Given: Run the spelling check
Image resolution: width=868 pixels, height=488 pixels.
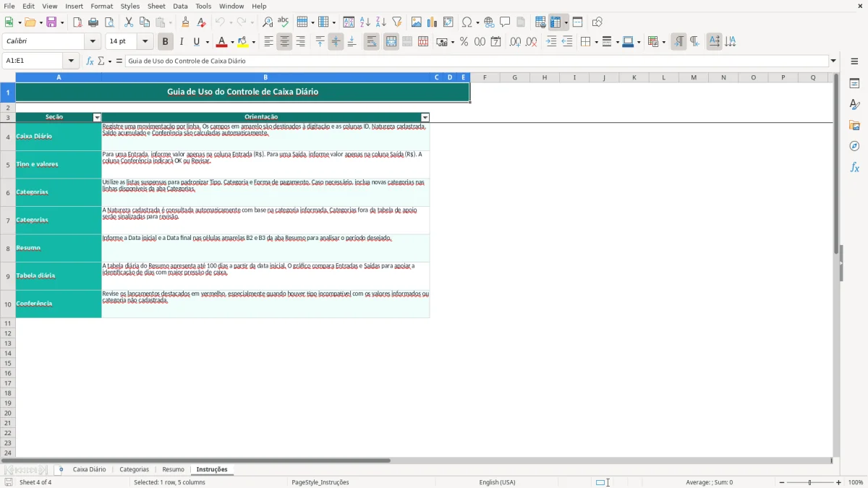Looking at the screenshot, I should click(x=284, y=22).
